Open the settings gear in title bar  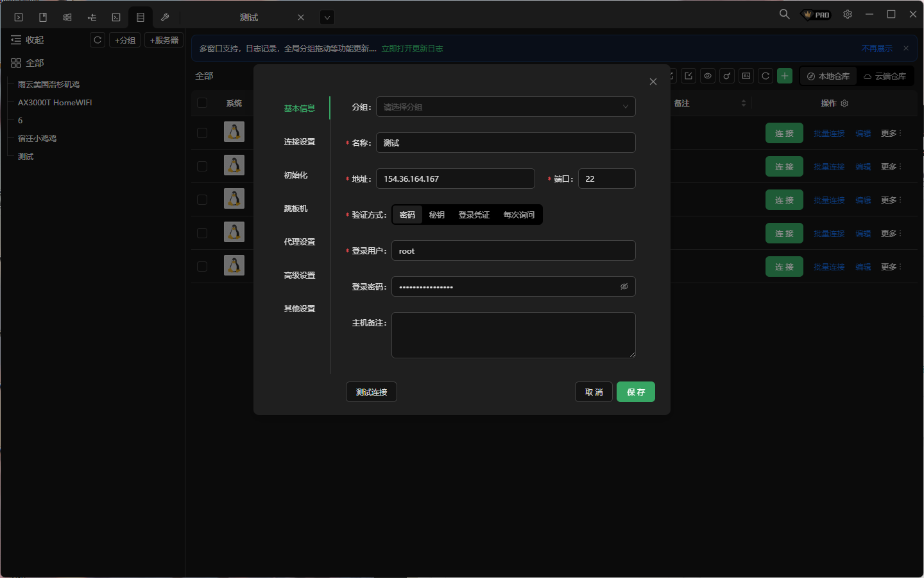(848, 14)
